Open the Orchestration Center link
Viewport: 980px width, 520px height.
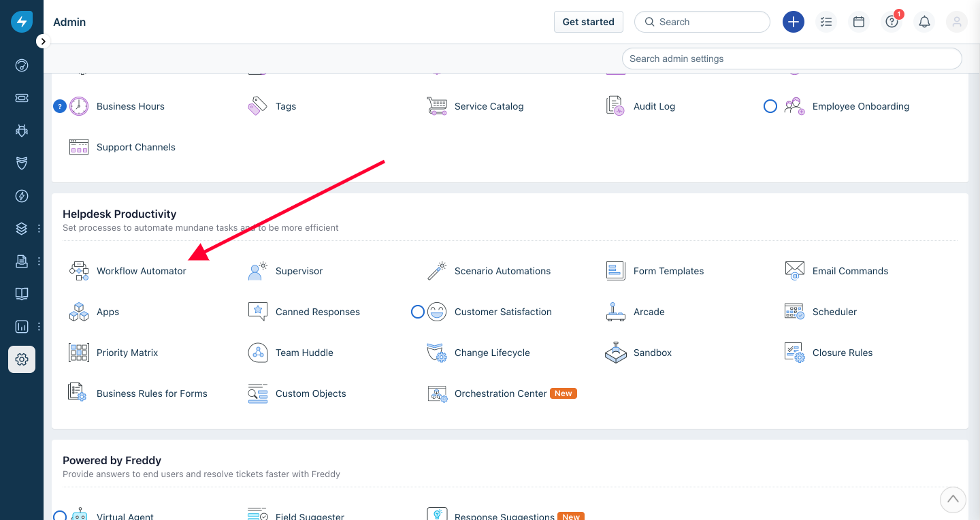coord(500,393)
